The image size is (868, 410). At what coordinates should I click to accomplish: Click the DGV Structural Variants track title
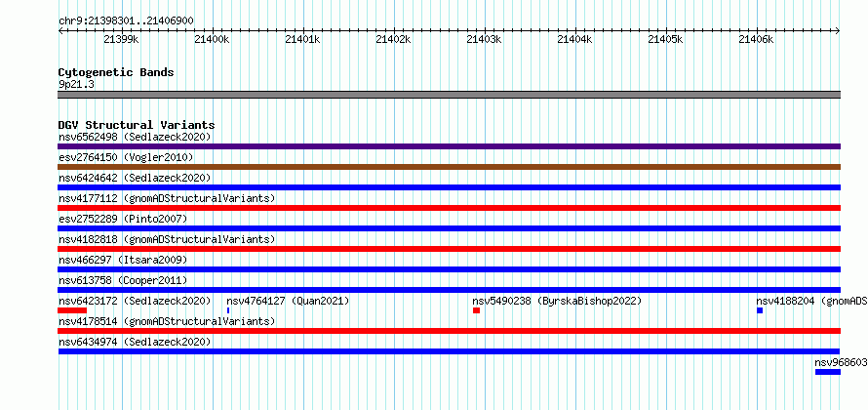pos(137,125)
